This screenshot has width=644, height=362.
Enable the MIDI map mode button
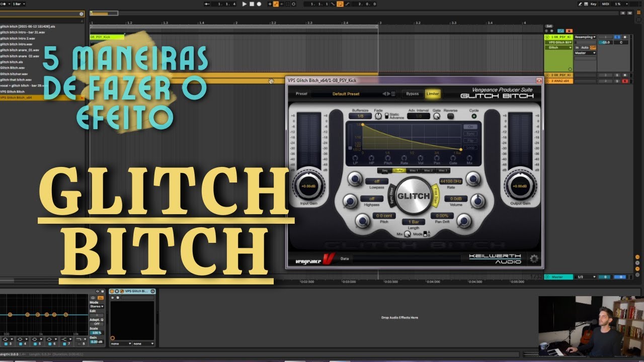605,4
